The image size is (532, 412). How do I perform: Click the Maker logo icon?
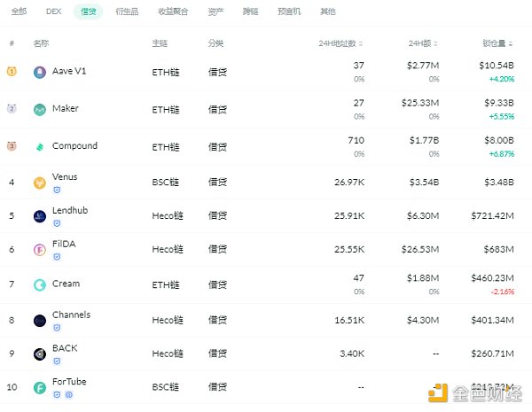click(x=40, y=110)
